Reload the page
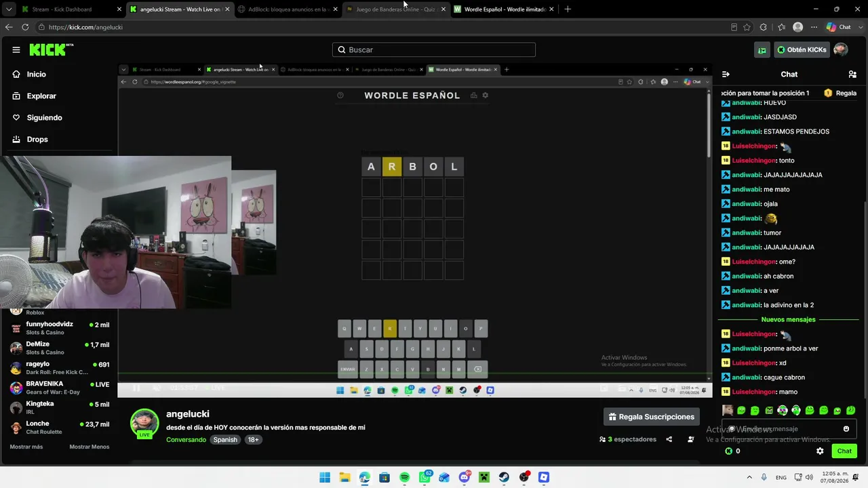The height and width of the screenshot is (488, 868). [x=25, y=27]
